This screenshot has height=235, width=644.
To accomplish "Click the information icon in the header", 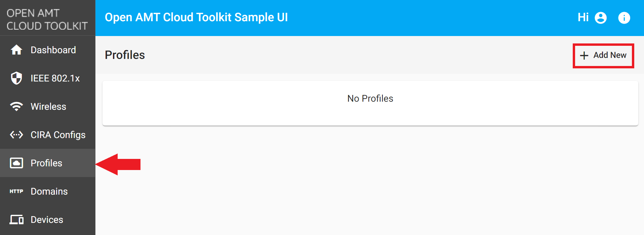I will click(625, 18).
